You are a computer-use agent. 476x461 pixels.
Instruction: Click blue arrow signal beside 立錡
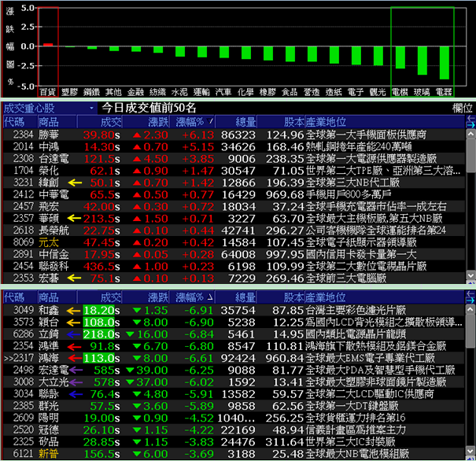coord(73,334)
